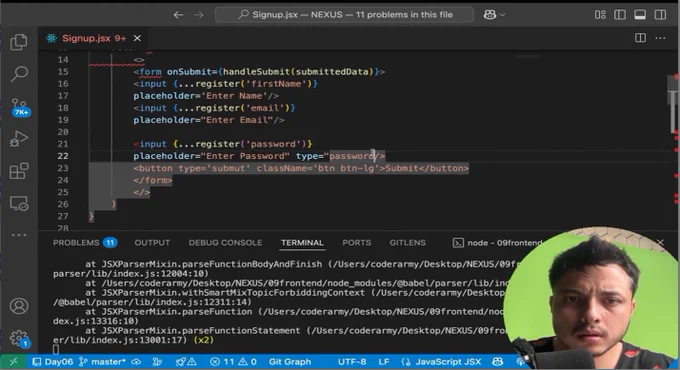
Task: Click "Enter Email" placeholder string
Action: point(237,120)
